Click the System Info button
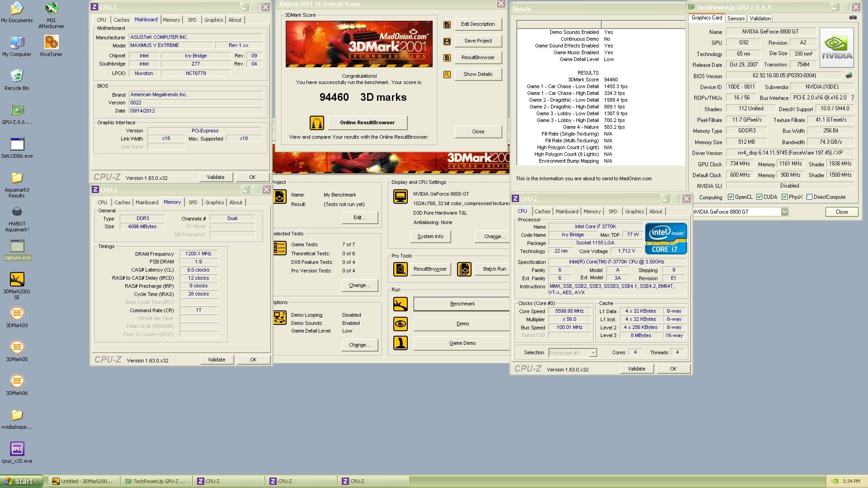 pos(430,236)
